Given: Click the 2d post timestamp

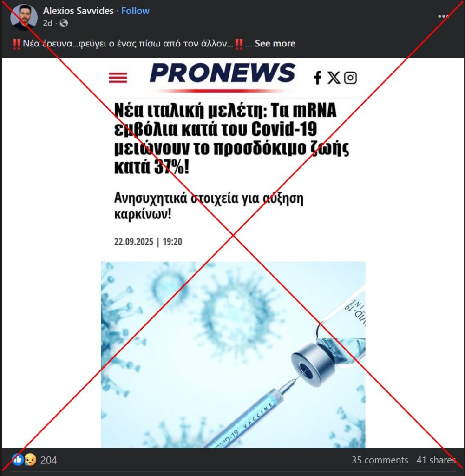Looking at the screenshot, I should [48, 23].
